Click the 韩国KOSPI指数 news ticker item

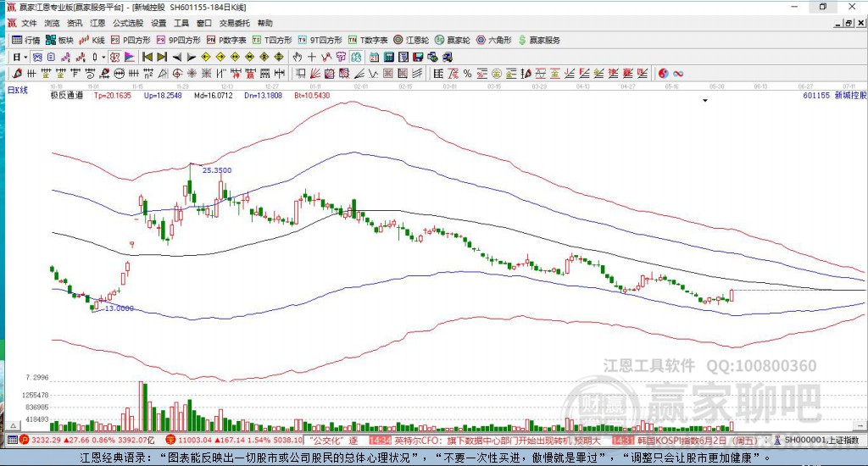tap(699, 441)
